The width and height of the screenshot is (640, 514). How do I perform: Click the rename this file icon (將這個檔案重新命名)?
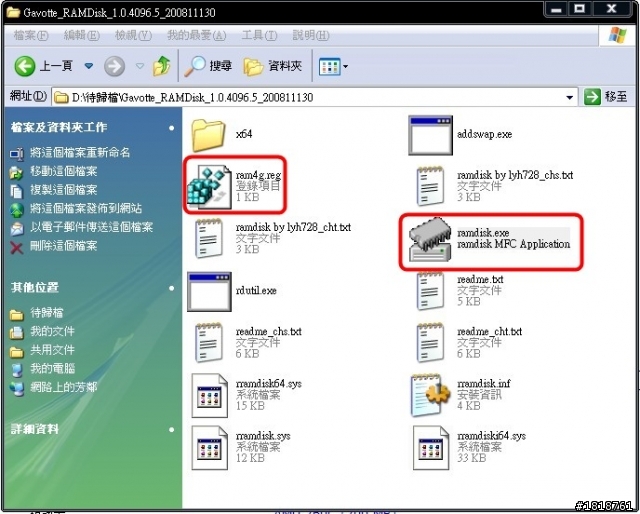tap(16, 154)
